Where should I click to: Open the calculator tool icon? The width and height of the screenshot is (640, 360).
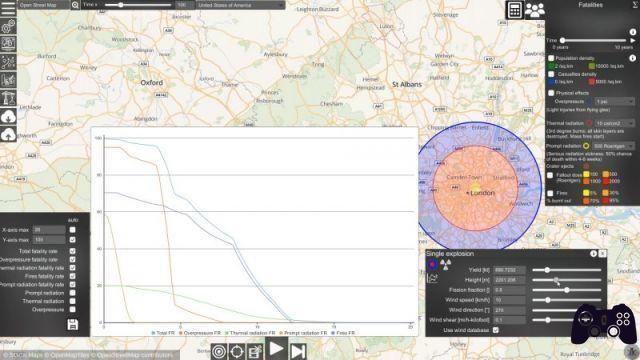515,10
